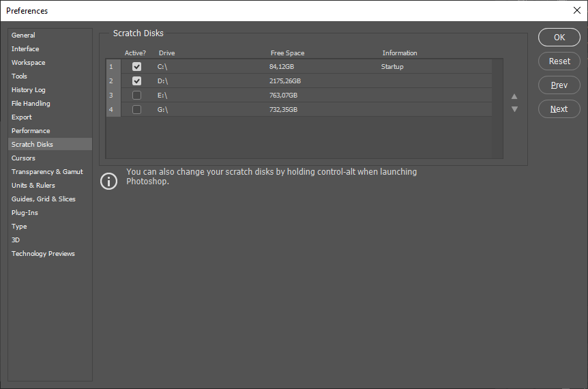The height and width of the screenshot is (389, 588).
Task: Open Cursors preferences
Action: tap(50, 158)
